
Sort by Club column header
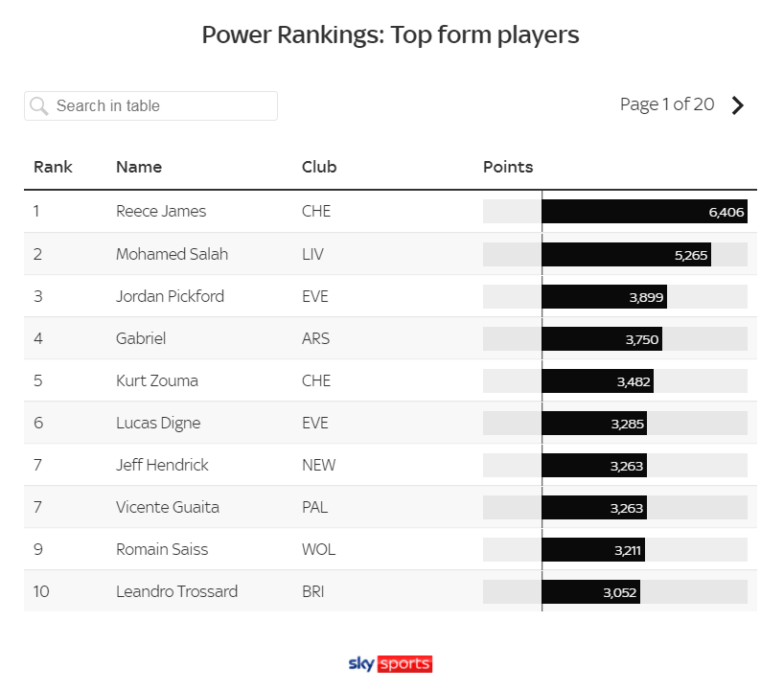coord(319,167)
